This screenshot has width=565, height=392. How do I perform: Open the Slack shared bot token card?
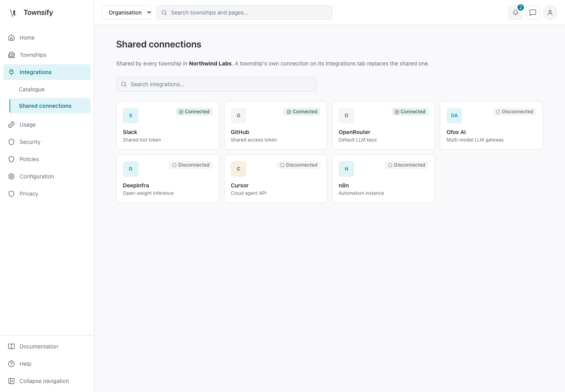click(x=168, y=125)
